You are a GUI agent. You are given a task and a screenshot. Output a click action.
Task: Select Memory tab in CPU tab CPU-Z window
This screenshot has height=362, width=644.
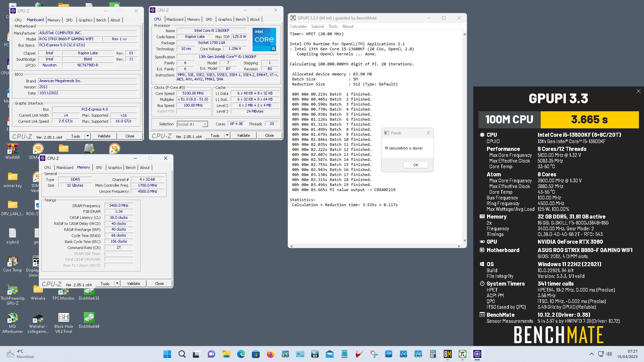pyautogui.click(x=194, y=19)
